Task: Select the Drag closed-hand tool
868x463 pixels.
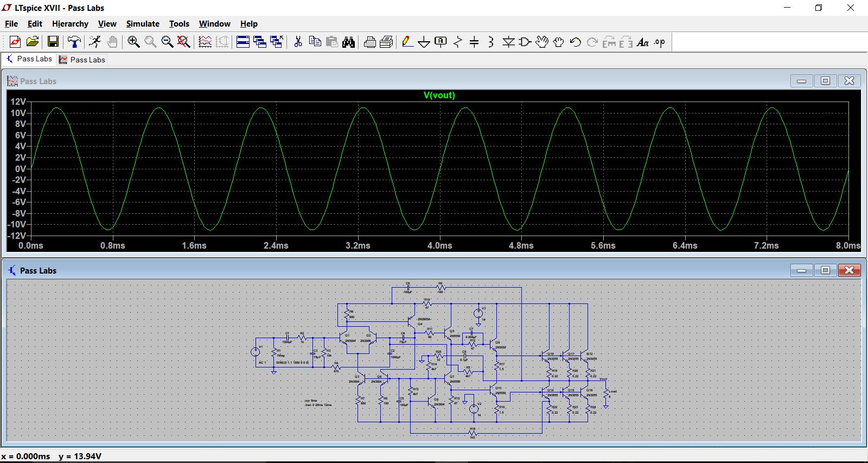Action: (559, 42)
